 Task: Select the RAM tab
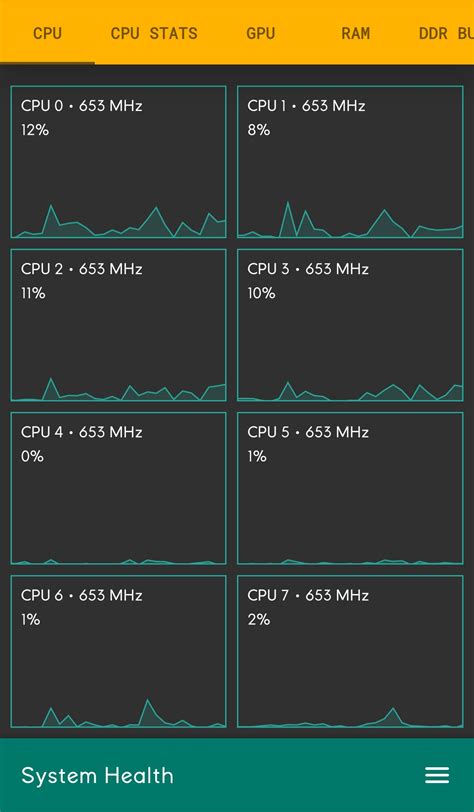point(356,33)
